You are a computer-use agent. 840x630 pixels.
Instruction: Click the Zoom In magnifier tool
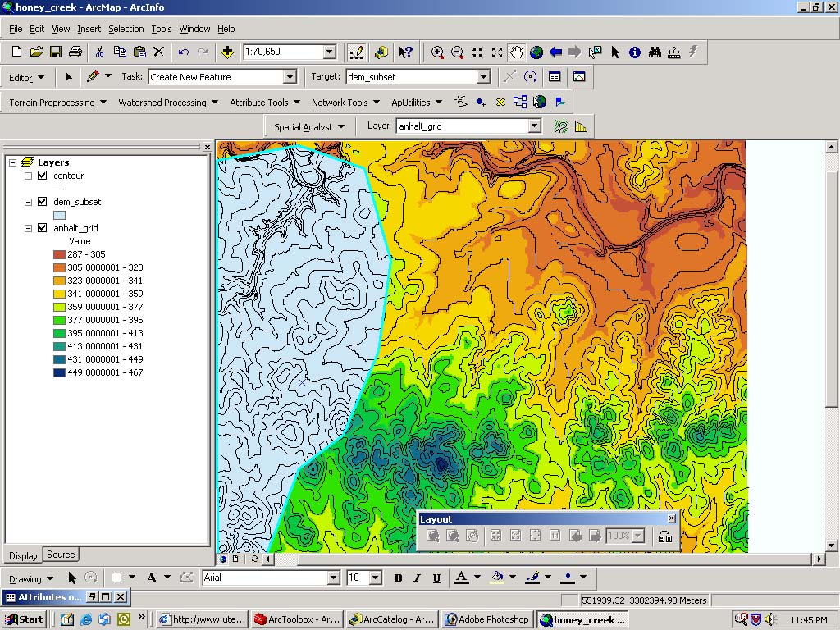(438, 52)
